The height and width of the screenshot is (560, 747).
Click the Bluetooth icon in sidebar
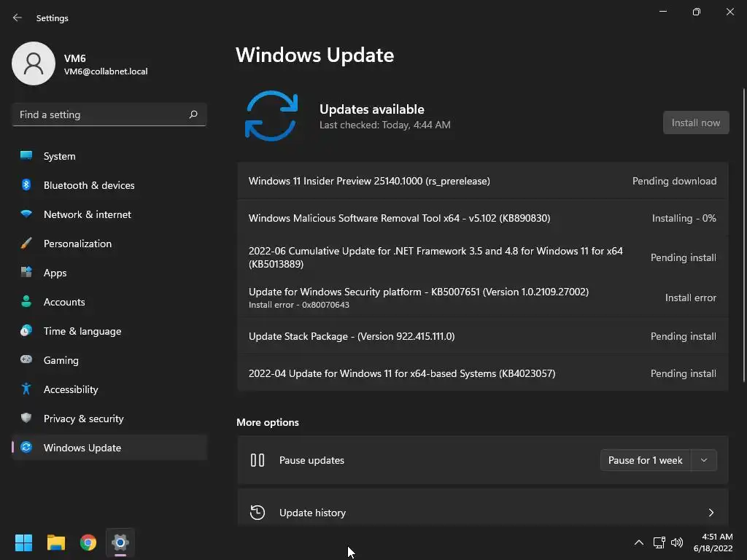coord(26,184)
